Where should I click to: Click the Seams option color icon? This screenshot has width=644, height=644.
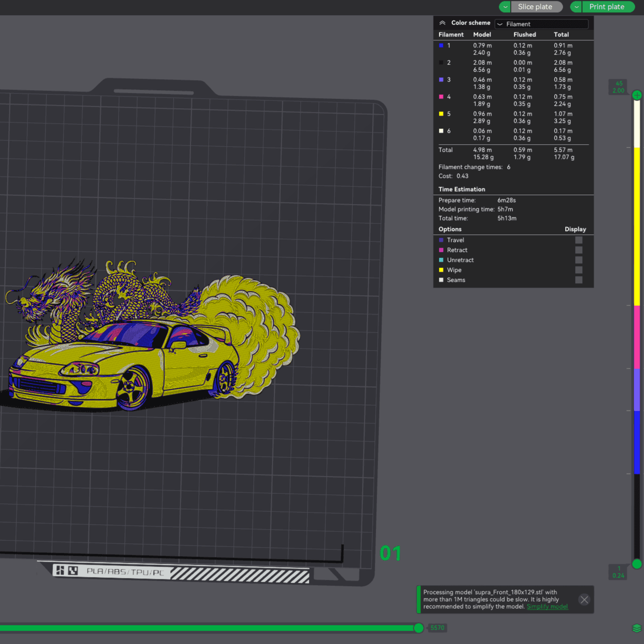coord(441,280)
